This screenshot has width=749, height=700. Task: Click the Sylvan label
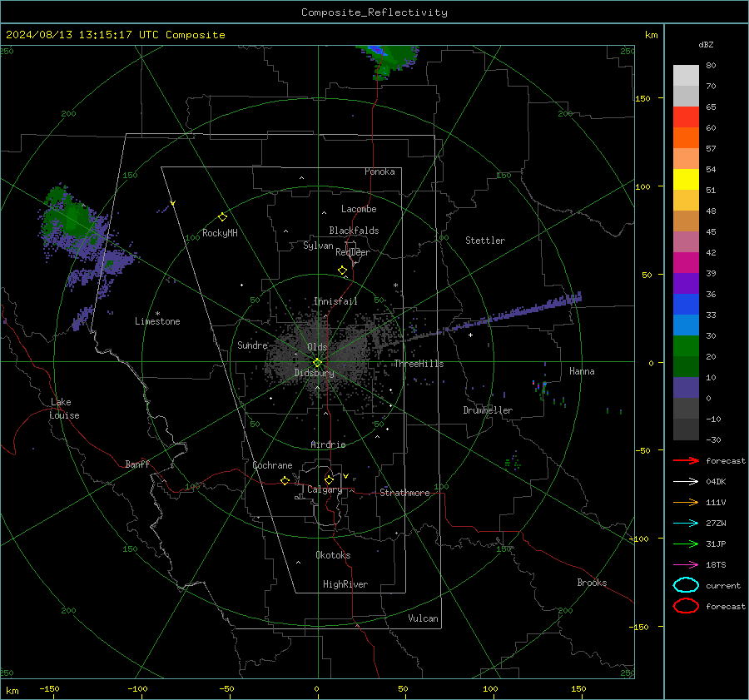(318, 246)
